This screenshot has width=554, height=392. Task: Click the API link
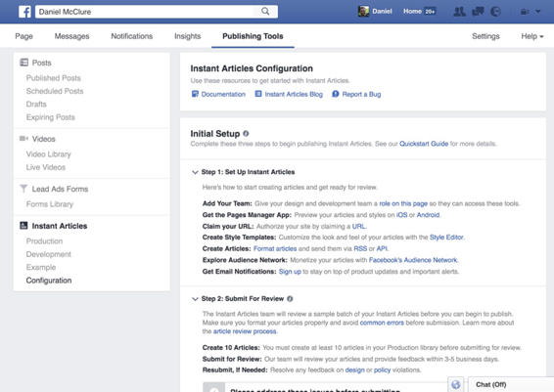382,248
